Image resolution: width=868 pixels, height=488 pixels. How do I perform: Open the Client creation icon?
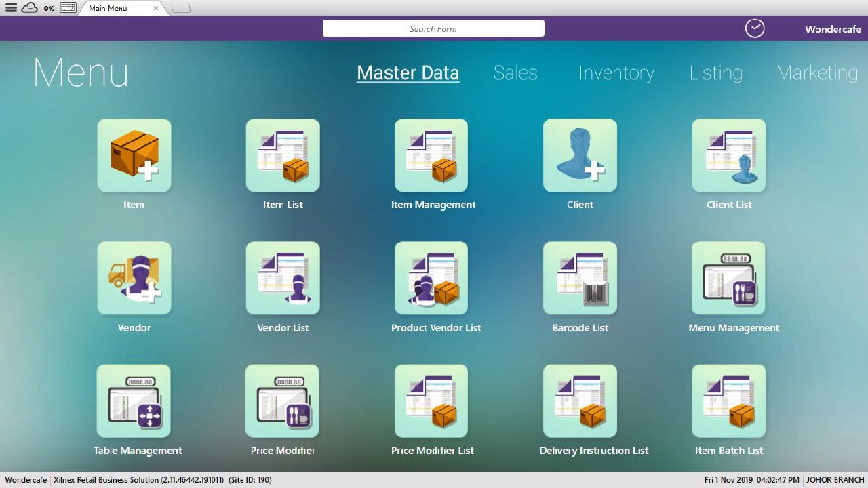coord(580,156)
